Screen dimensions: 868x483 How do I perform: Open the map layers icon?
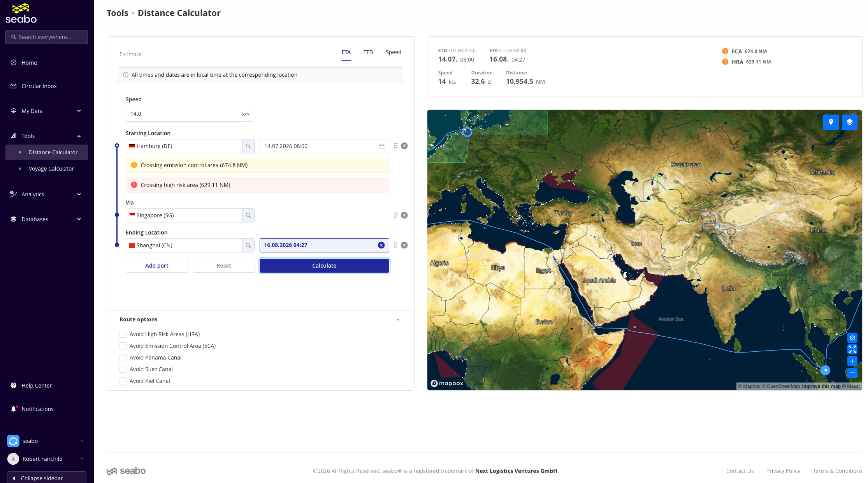(x=849, y=122)
